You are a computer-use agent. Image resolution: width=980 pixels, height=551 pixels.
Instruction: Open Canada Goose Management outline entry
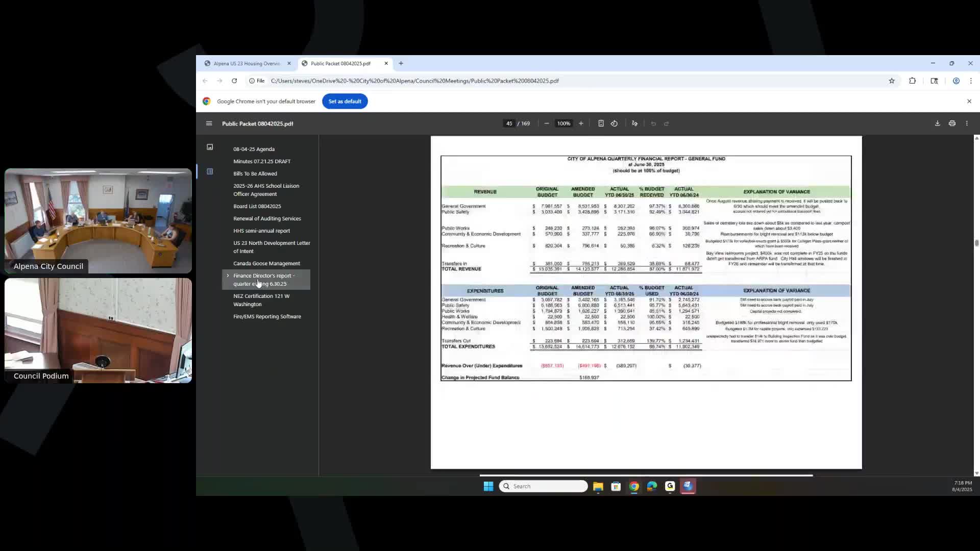(x=266, y=263)
